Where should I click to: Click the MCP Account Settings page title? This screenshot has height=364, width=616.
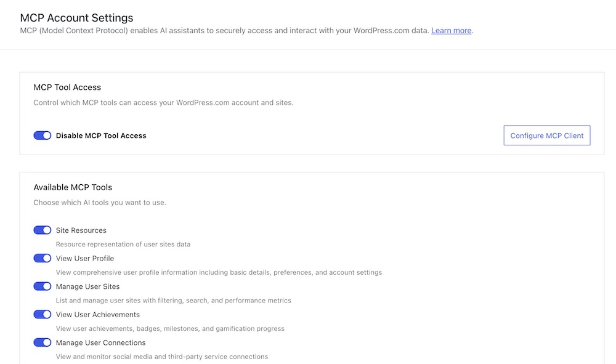click(76, 18)
